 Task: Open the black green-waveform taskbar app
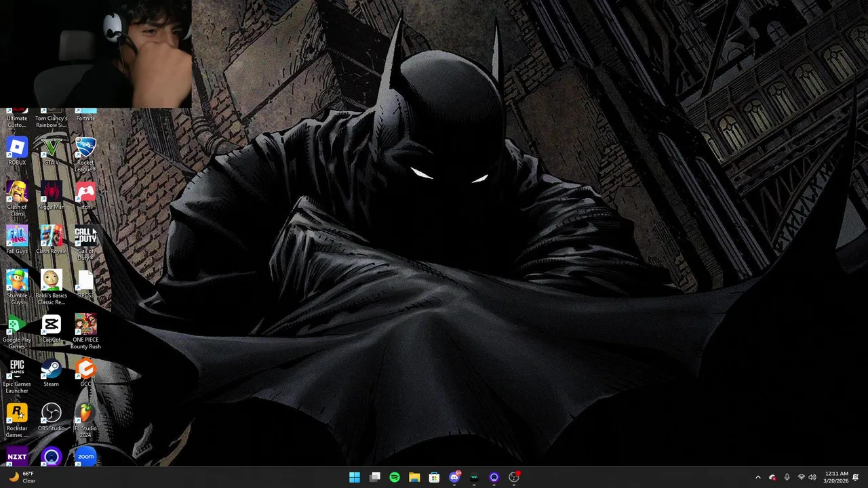click(474, 478)
